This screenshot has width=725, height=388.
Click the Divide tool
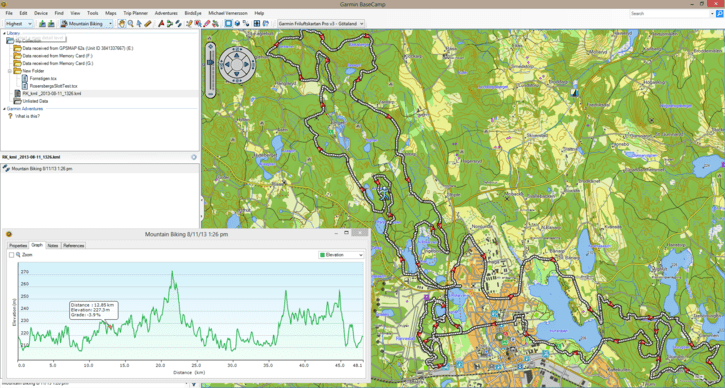(215, 23)
